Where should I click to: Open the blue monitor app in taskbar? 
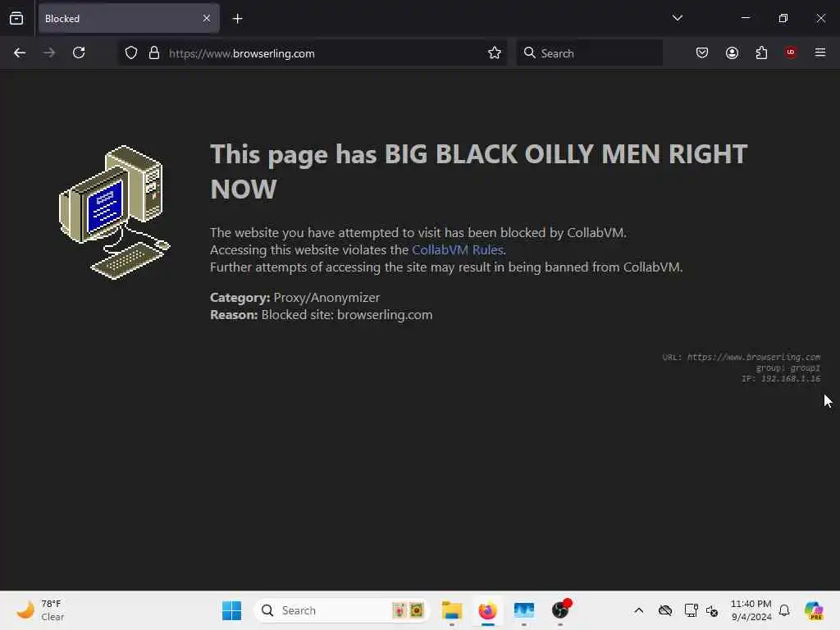click(x=524, y=610)
